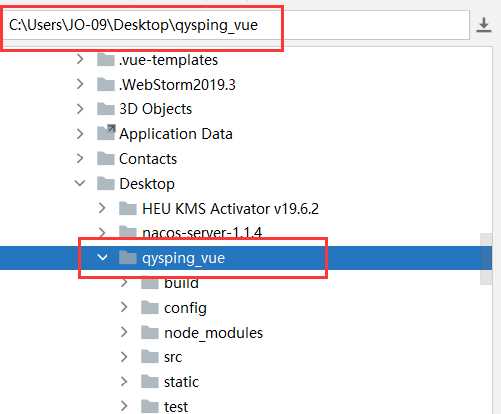Click the folder icon beside node_modules

coord(150,332)
